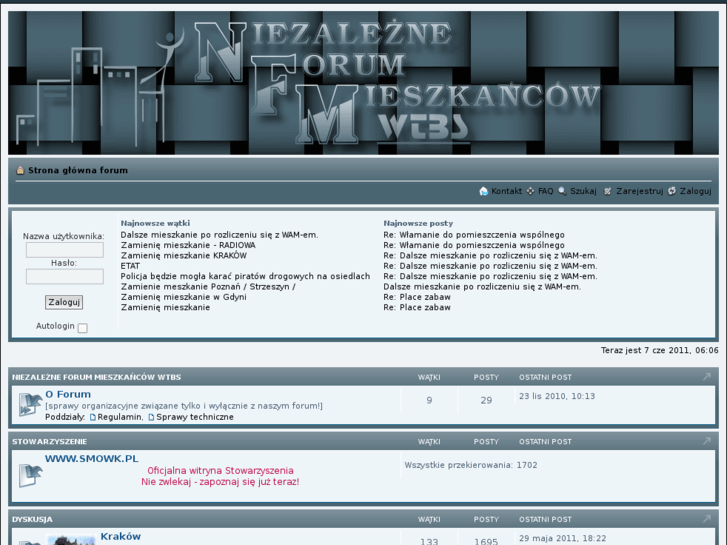Click the subforum icon next to Regulamin

pos(93,417)
